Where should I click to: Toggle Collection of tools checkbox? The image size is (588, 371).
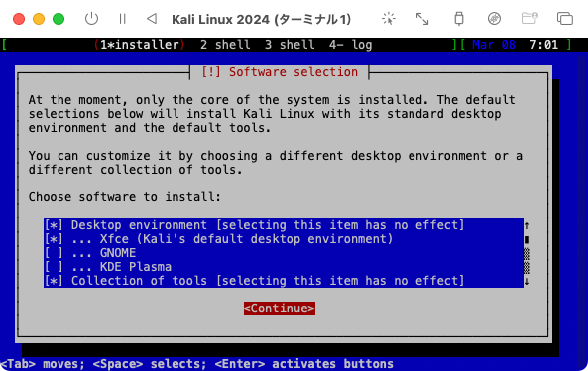54,281
